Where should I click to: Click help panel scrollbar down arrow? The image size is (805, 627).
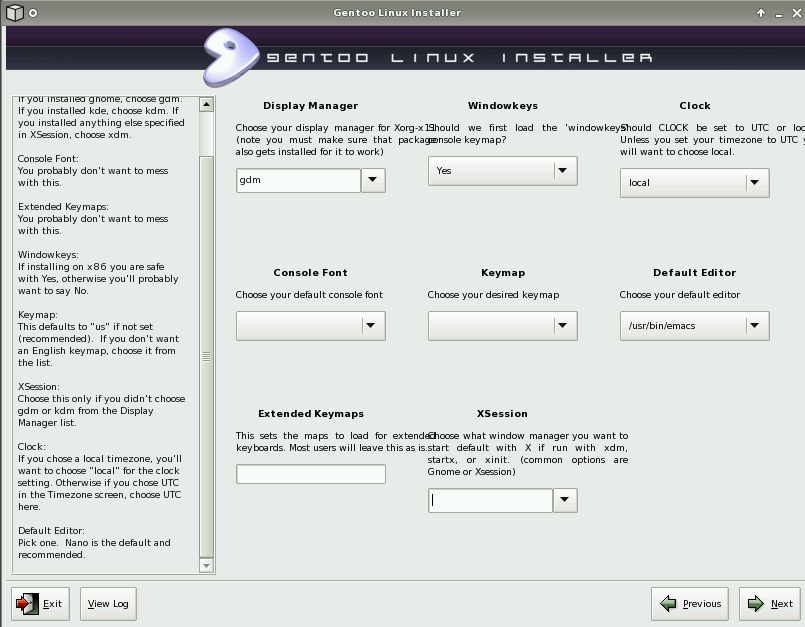tap(206, 565)
